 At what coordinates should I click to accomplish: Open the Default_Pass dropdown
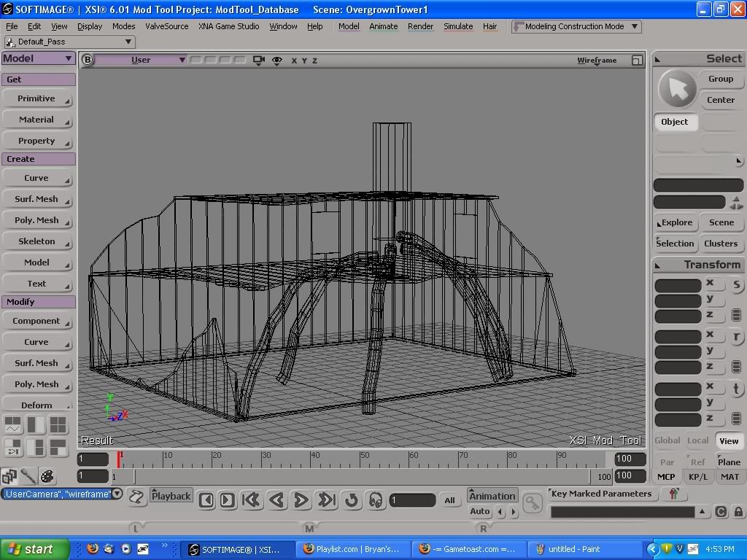pos(70,42)
